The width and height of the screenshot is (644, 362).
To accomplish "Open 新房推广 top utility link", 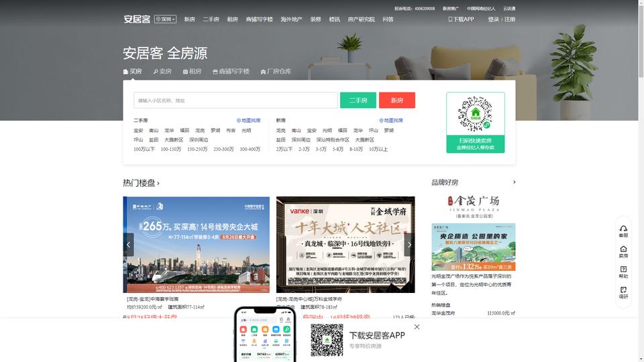I will pos(451,9).
